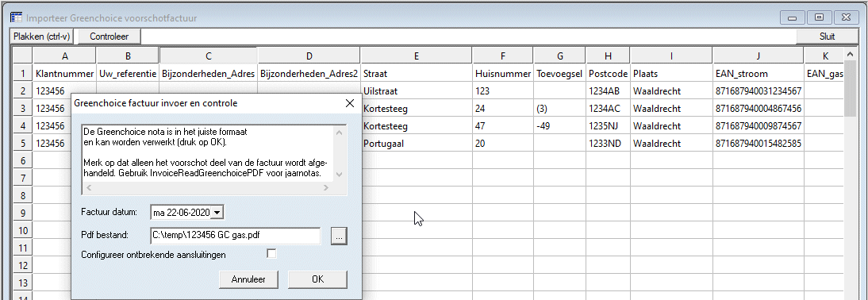This screenshot has height=300, width=868.
Task: Click the Huisnummer cell 123
Action: click(503, 90)
